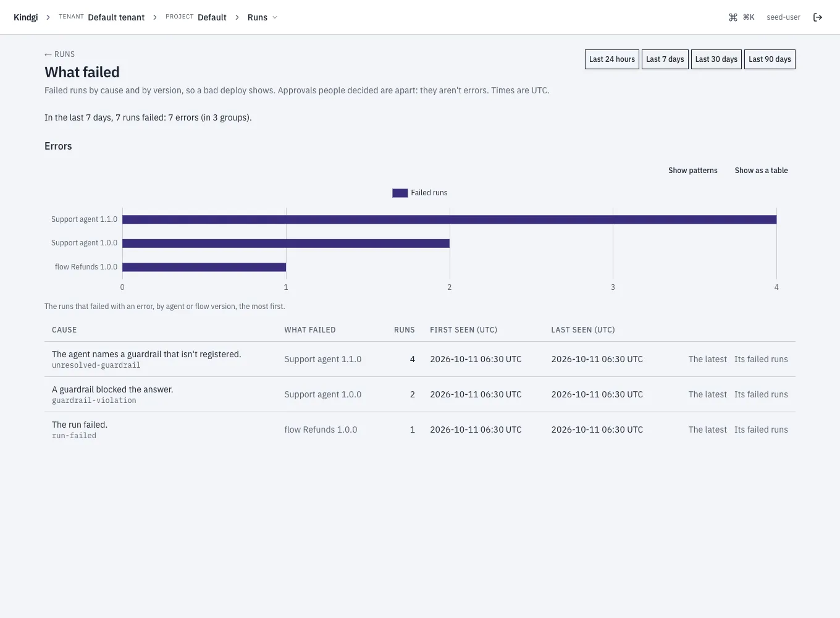The image size is (840, 618).
Task: Click the flow Refunds 1.0.0 chart bar
Action: pos(204,267)
